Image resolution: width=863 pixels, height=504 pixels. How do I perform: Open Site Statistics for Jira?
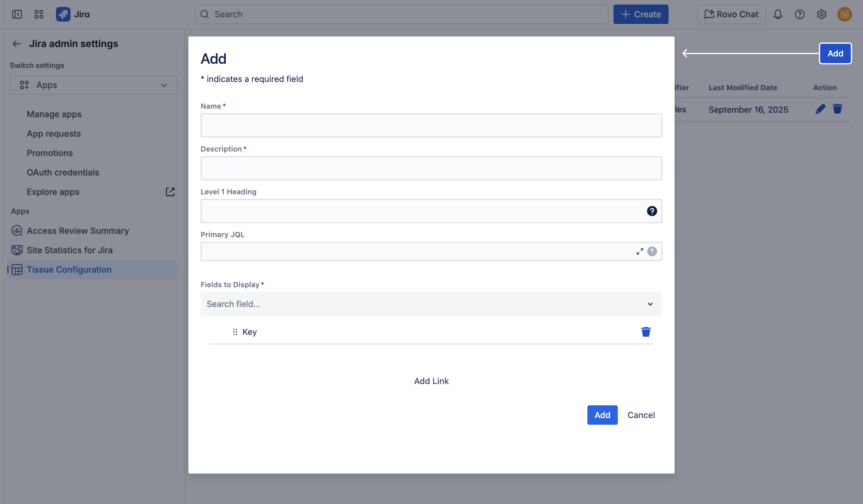click(x=70, y=250)
